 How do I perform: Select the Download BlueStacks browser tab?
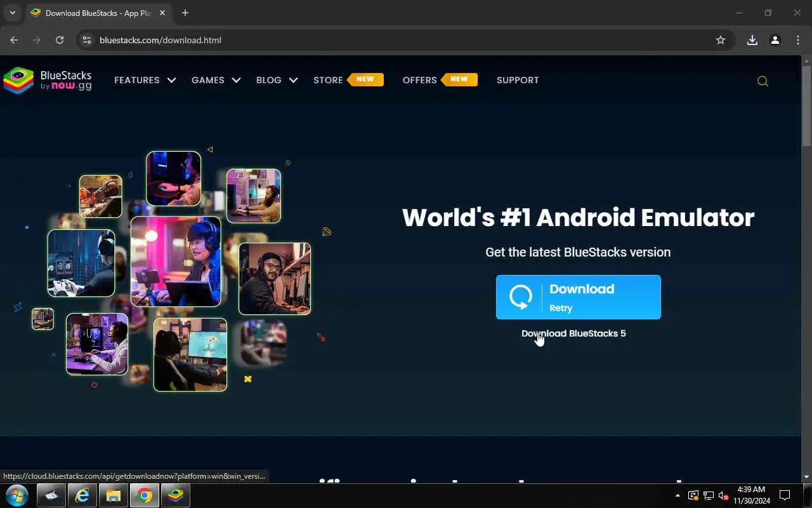click(x=98, y=13)
